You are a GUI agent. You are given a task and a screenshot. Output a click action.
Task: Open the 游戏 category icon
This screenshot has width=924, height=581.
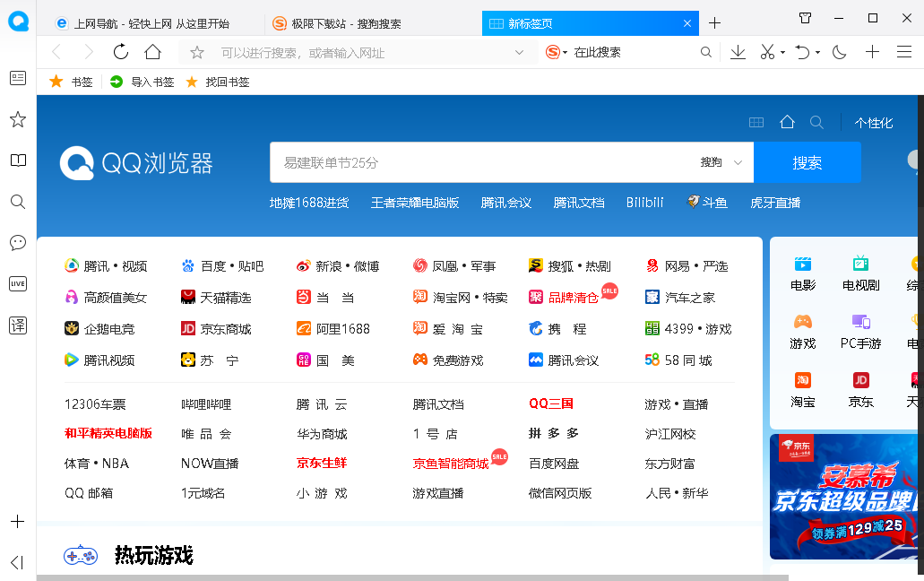[x=803, y=332]
